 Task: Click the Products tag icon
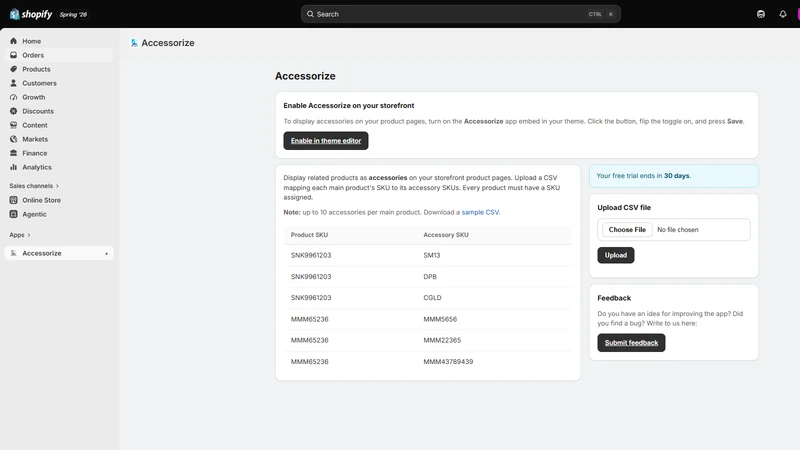(14, 69)
